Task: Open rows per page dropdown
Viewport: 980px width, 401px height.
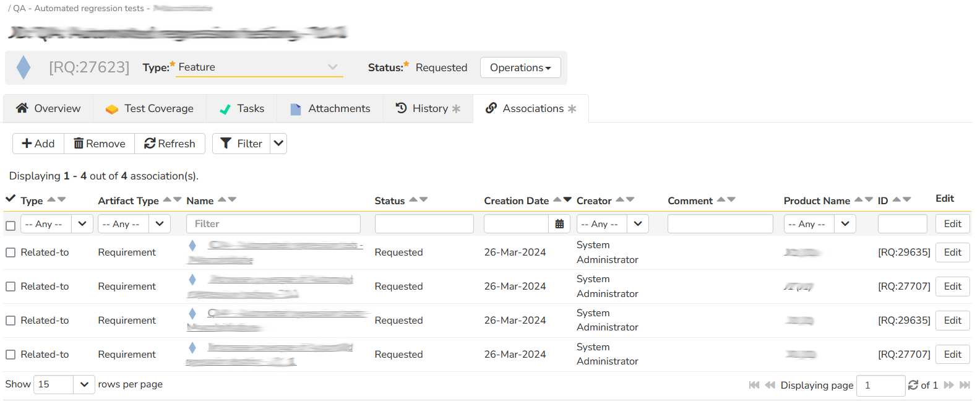Action: point(84,384)
